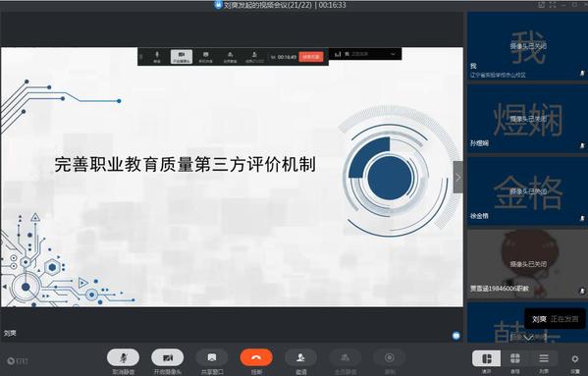588x376 pixels.
Task: Click the blue badge icon beside presenter area
Action: pyautogui.click(x=456, y=335)
